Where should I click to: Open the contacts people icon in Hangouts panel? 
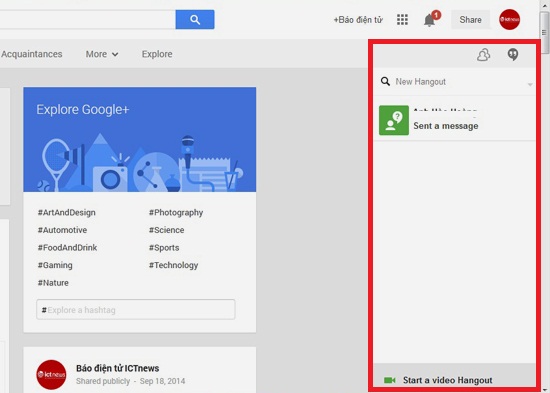[483, 55]
